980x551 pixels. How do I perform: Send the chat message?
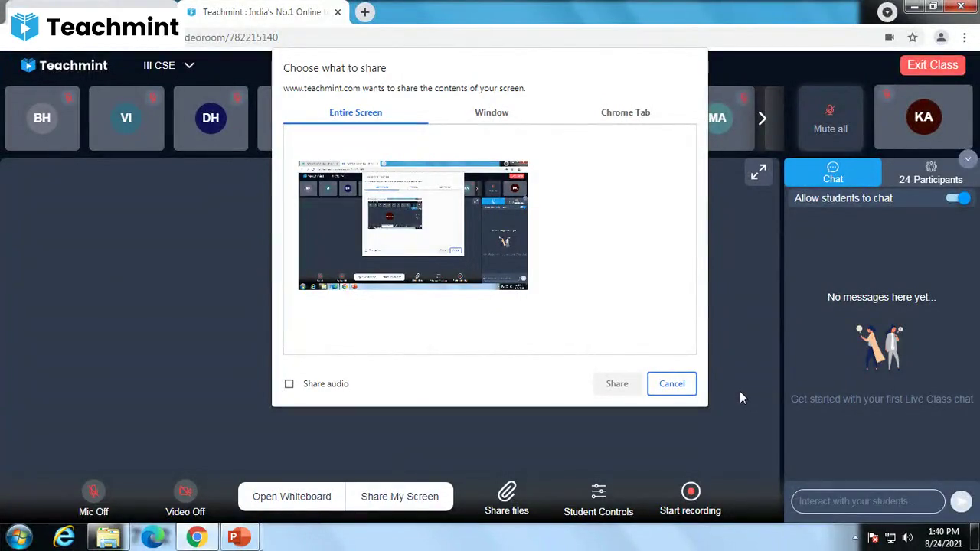[x=961, y=501]
